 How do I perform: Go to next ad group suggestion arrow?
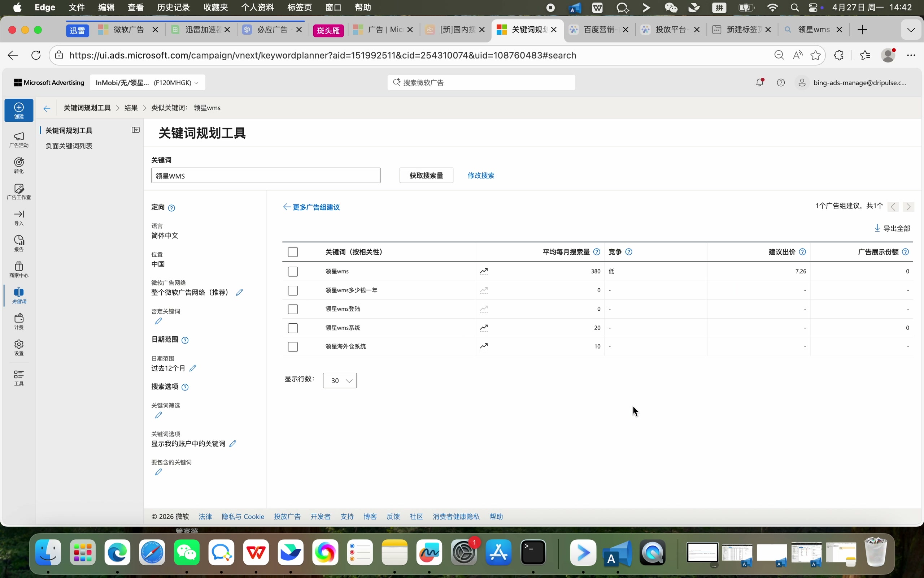coord(909,207)
